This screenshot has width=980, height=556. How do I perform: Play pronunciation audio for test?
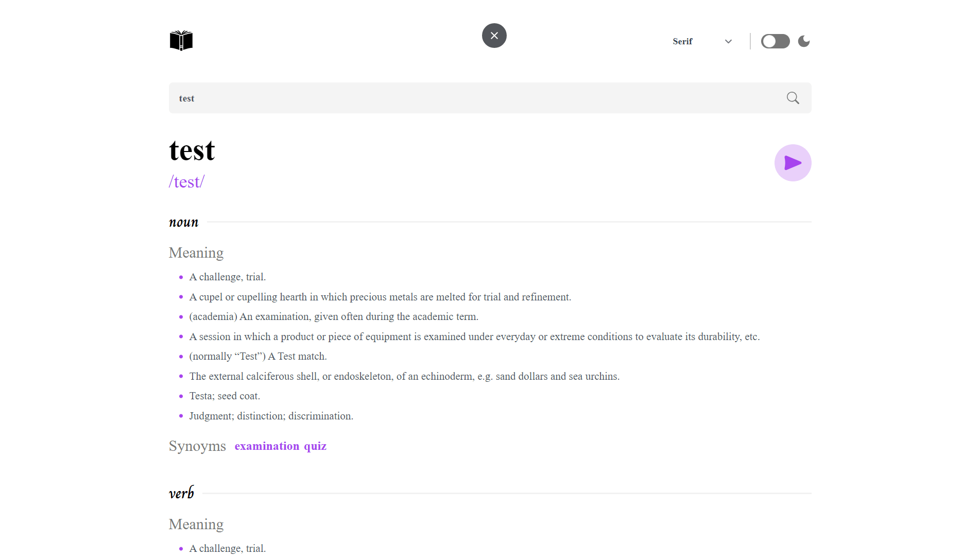793,163
